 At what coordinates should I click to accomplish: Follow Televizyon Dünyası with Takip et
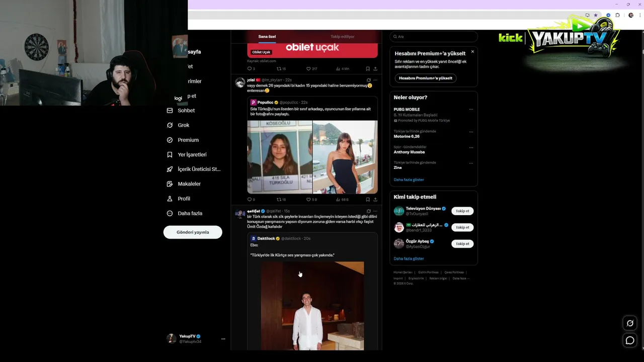coord(462,211)
